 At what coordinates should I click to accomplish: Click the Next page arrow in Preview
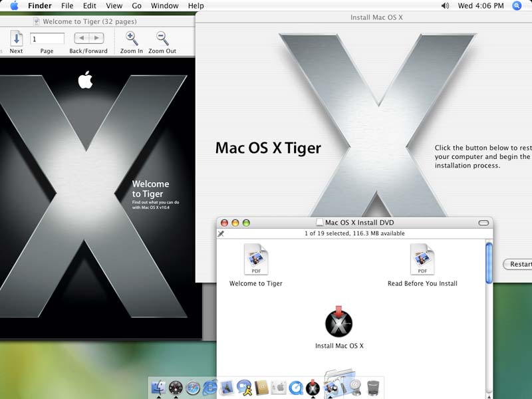pos(16,39)
